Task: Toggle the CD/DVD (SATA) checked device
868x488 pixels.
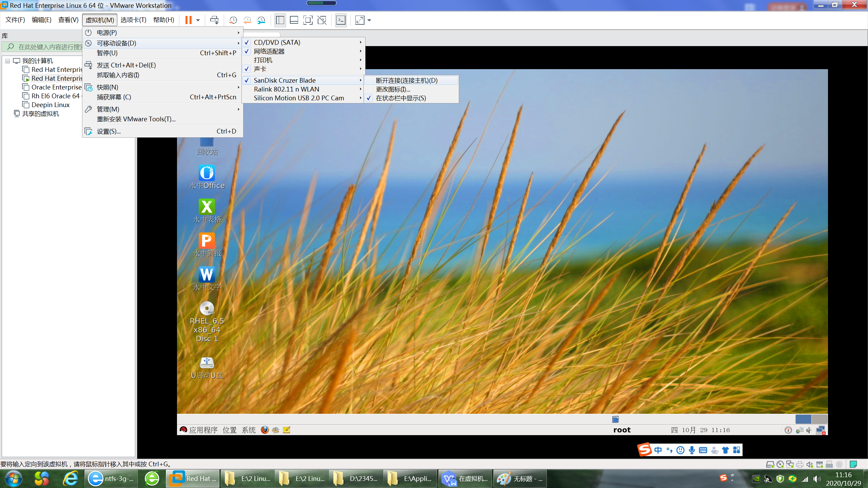Action: click(x=277, y=43)
